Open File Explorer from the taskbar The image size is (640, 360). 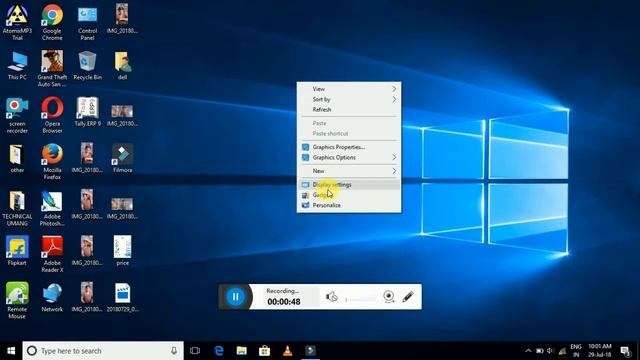(242, 351)
